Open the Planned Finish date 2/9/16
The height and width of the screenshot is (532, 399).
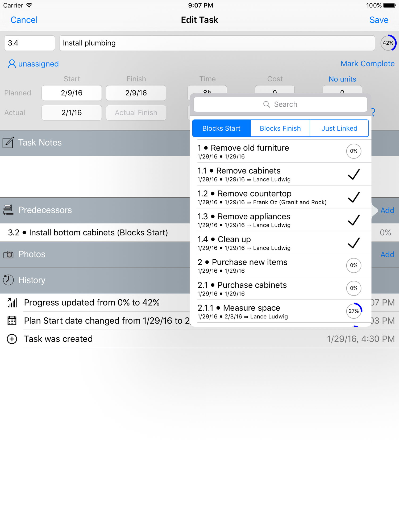click(136, 93)
